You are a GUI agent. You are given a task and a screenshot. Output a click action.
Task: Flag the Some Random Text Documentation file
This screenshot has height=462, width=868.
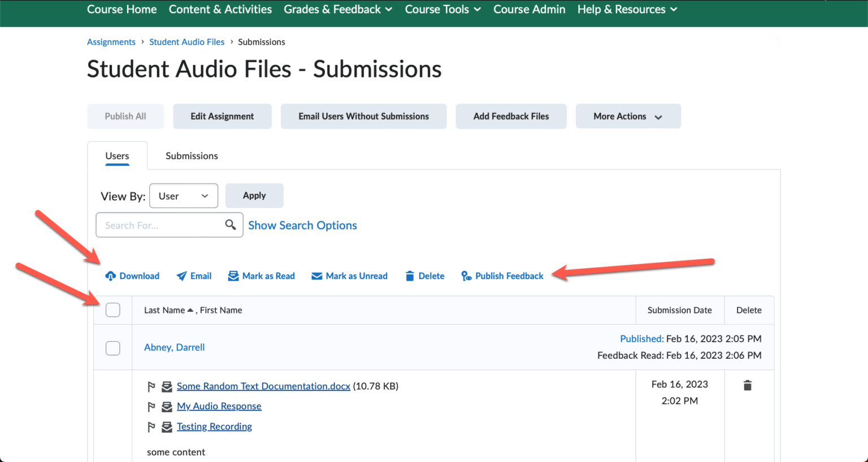coord(151,386)
